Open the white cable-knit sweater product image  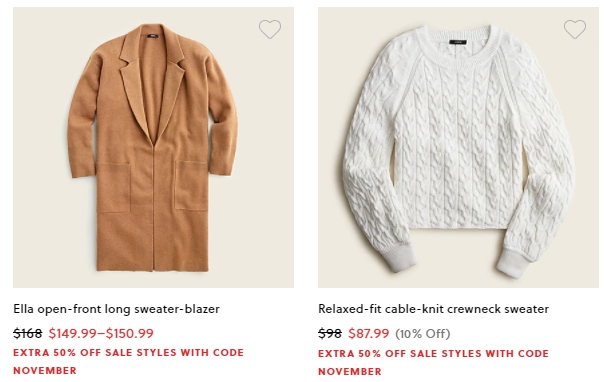pyautogui.click(x=458, y=147)
